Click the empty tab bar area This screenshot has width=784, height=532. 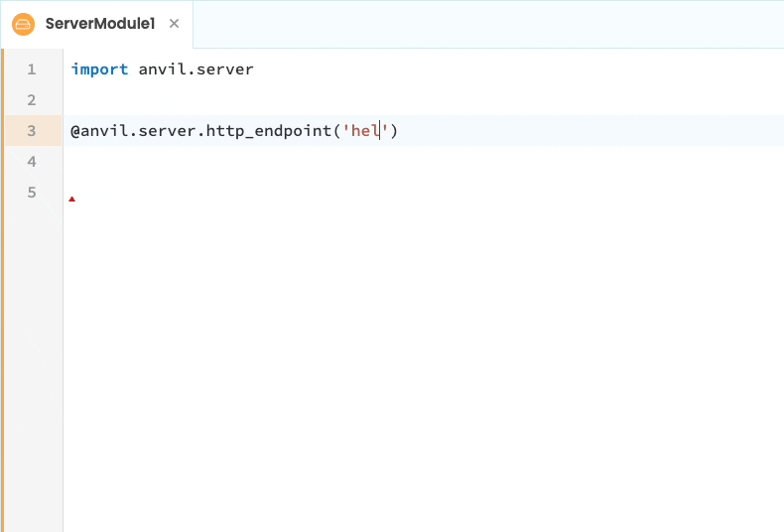click(x=486, y=24)
